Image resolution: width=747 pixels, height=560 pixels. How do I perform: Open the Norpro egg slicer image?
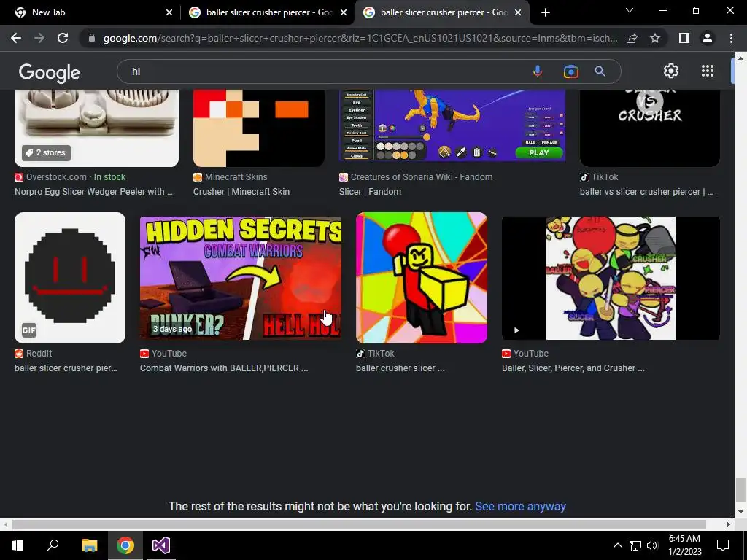pyautogui.click(x=97, y=128)
